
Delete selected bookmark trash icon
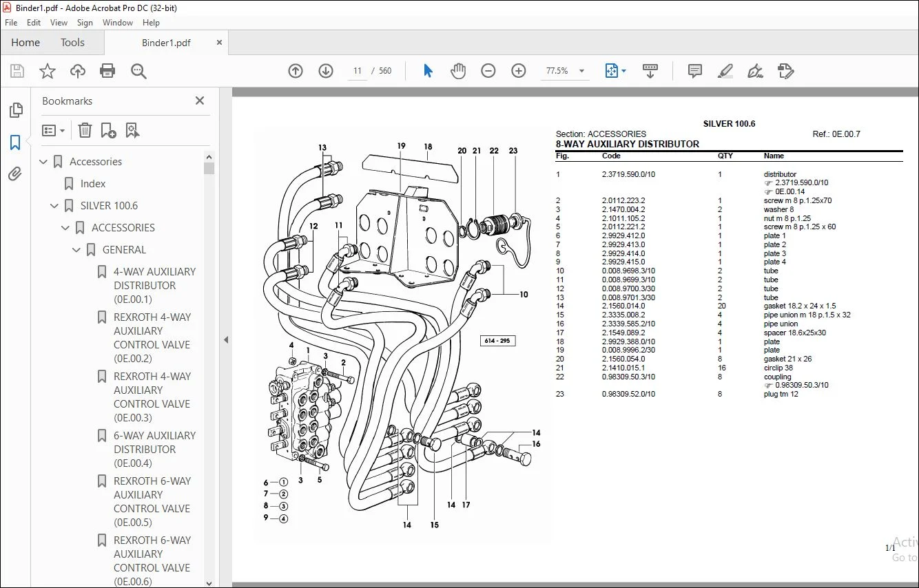click(x=85, y=130)
